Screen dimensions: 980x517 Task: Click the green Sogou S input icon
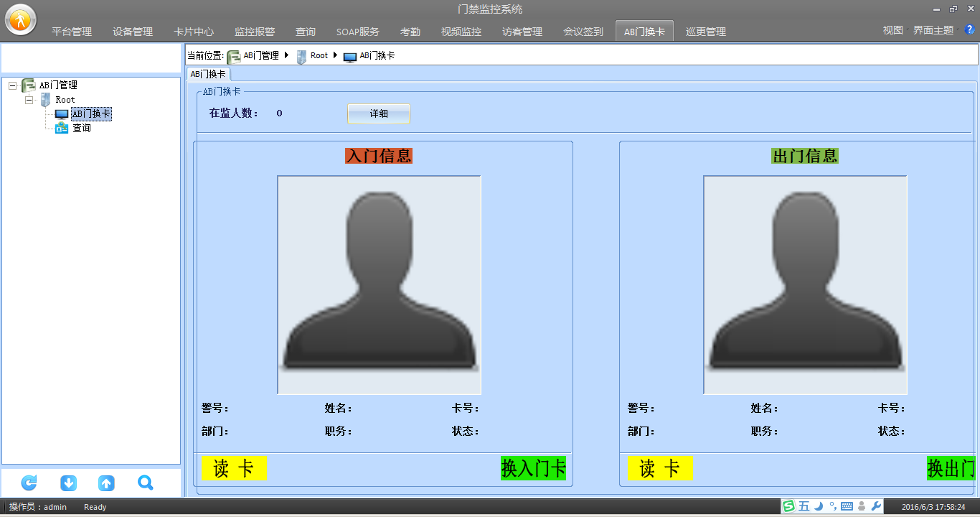(789, 506)
